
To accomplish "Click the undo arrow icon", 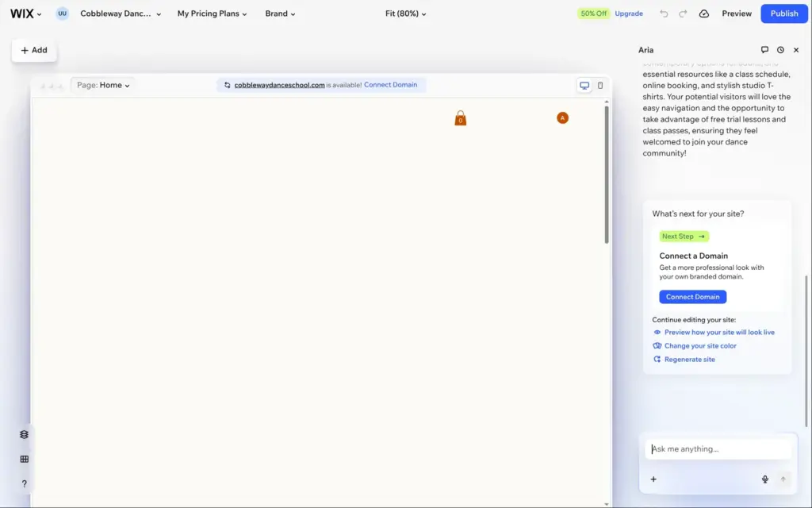I will tap(664, 14).
